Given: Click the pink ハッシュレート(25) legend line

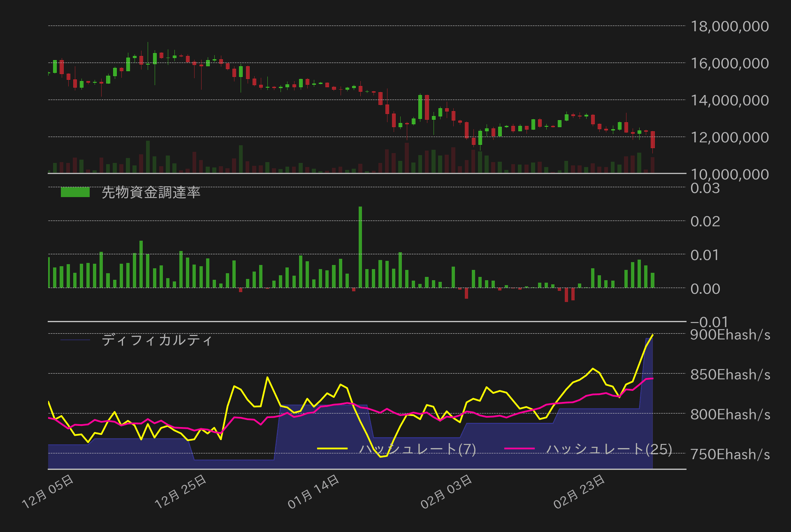Looking at the screenshot, I should (519, 448).
